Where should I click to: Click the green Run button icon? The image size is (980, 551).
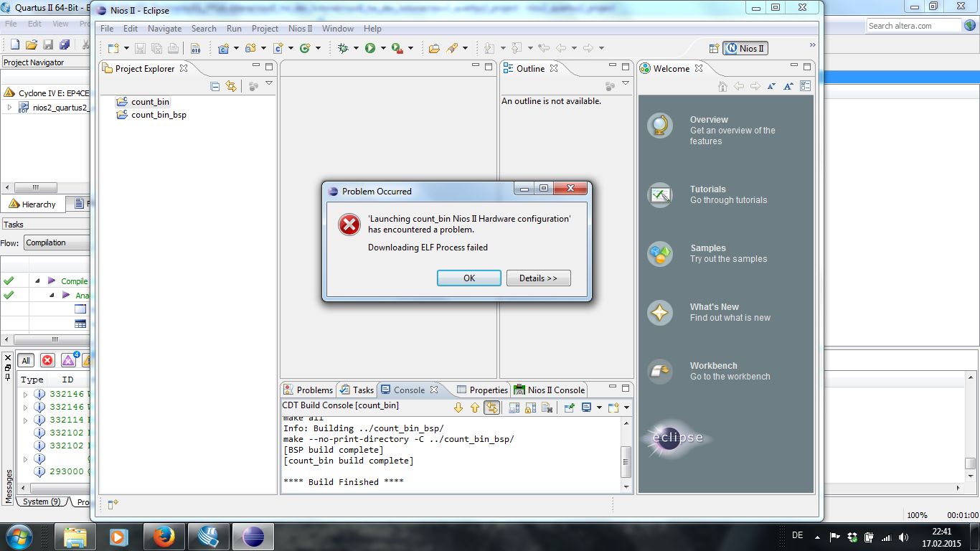[x=370, y=48]
